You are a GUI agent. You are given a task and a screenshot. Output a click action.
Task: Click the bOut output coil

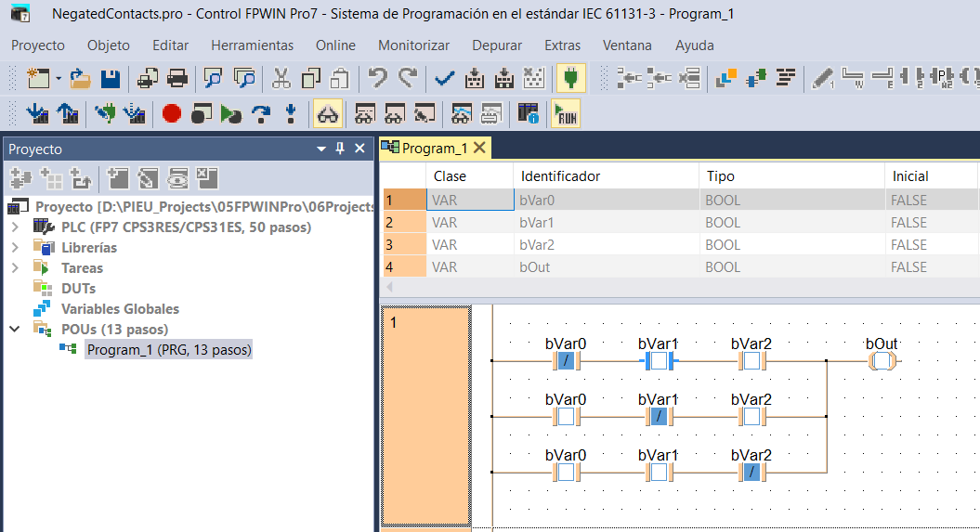882,361
